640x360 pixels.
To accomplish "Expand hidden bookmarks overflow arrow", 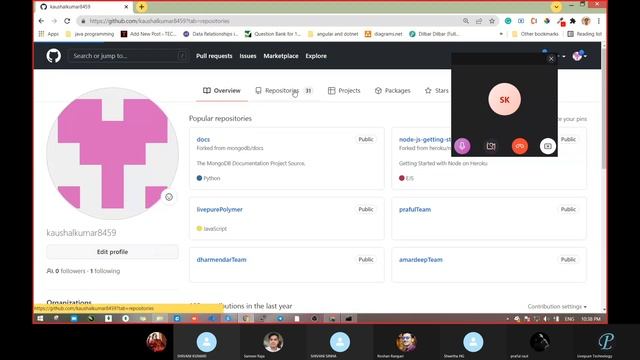I will click(x=501, y=34).
